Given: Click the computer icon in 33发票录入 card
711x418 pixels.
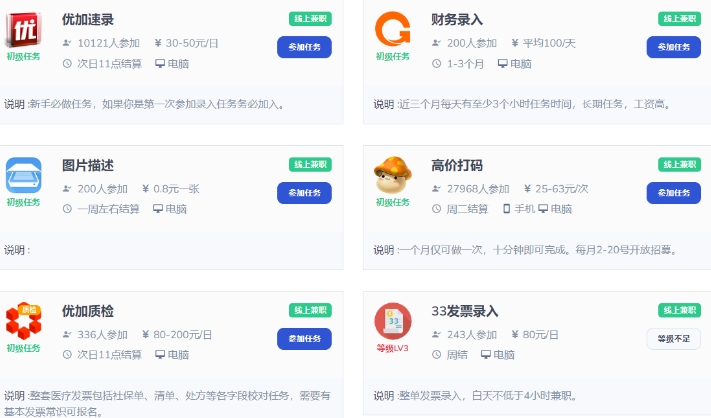Looking at the screenshot, I should click(x=486, y=355).
